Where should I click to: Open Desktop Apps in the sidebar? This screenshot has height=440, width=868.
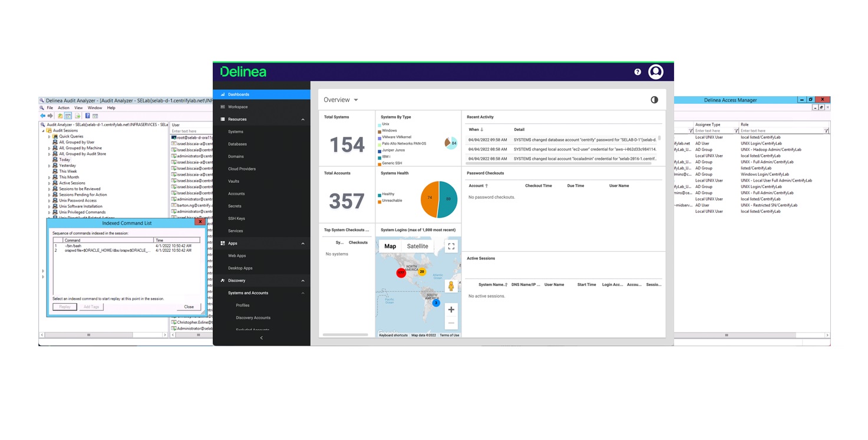click(x=240, y=268)
